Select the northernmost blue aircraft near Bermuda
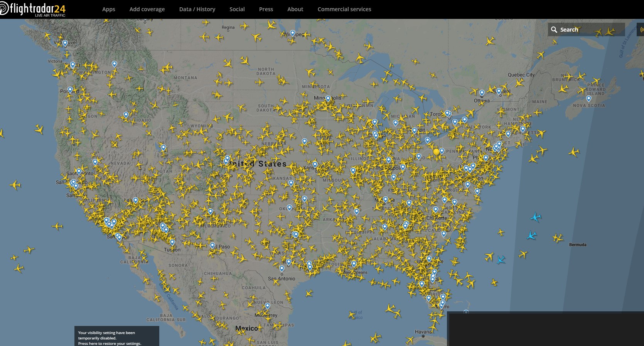644x346 pixels. coord(536,217)
